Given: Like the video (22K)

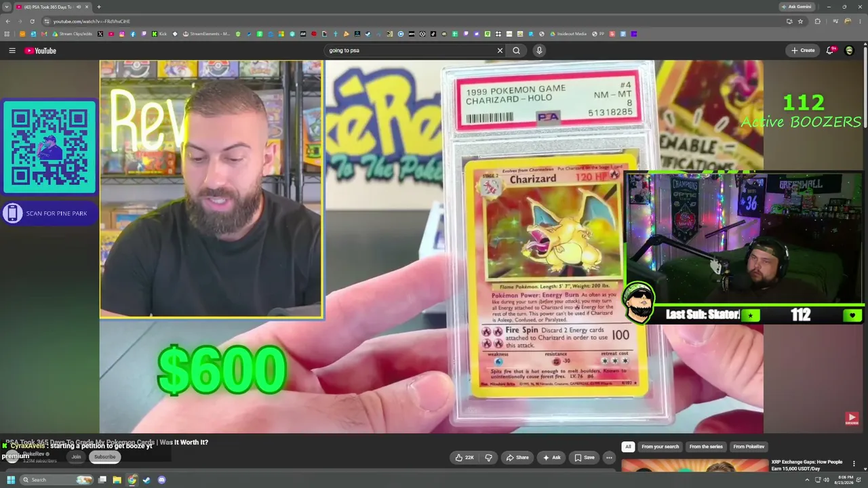Looking at the screenshot, I should [465, 457].
